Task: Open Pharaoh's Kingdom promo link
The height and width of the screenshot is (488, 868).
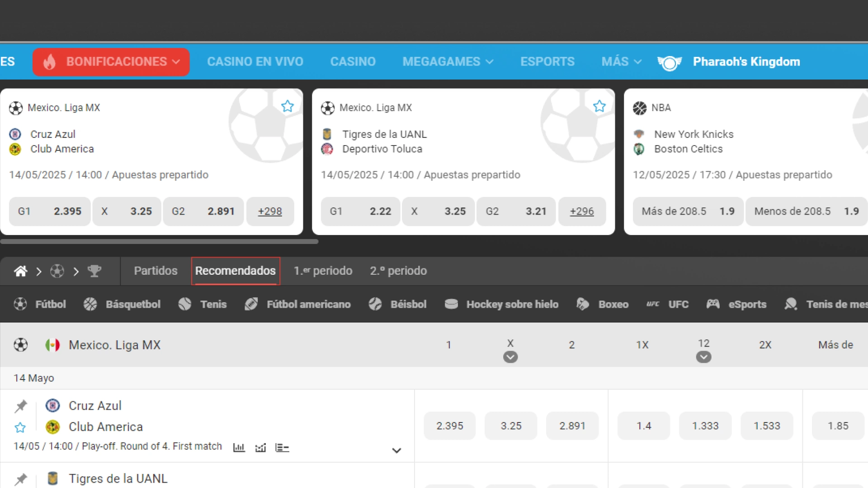Action: 746,61
